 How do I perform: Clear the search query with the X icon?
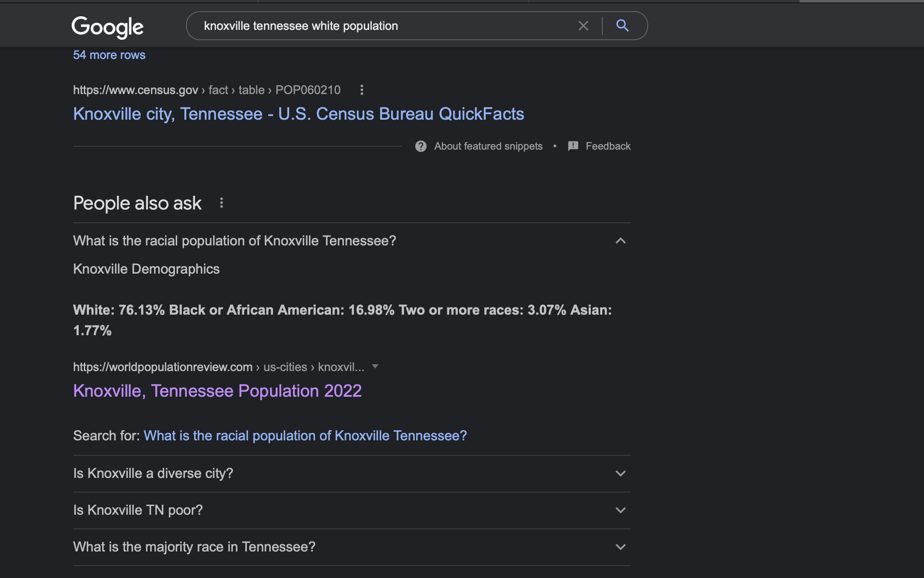[583, 26]
